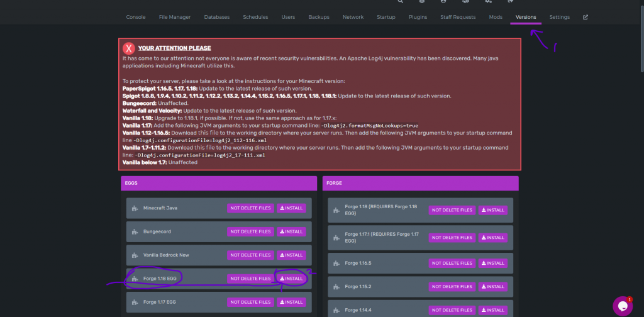Viewport: 644px width, 317px height.
Task: Click the puzzle icon beside Vanilla Bedrock New
Action: [135, 255]
